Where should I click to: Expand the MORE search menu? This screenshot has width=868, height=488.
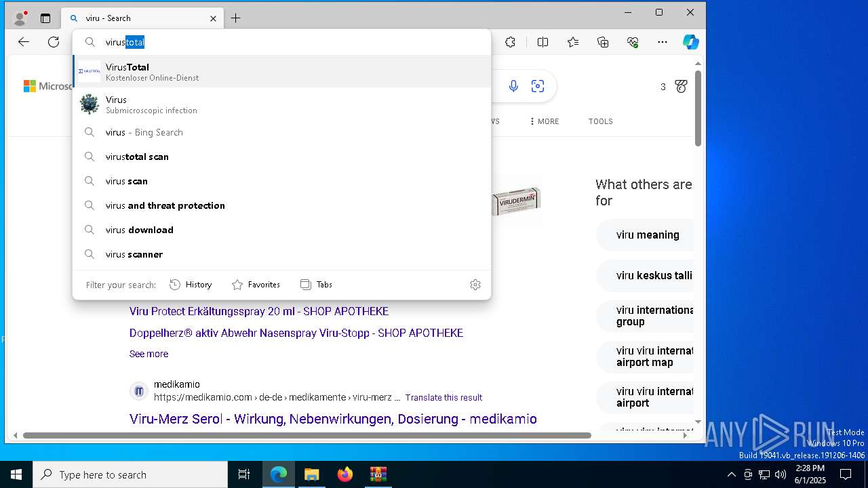pyautogui.click(x=545, y=121)
